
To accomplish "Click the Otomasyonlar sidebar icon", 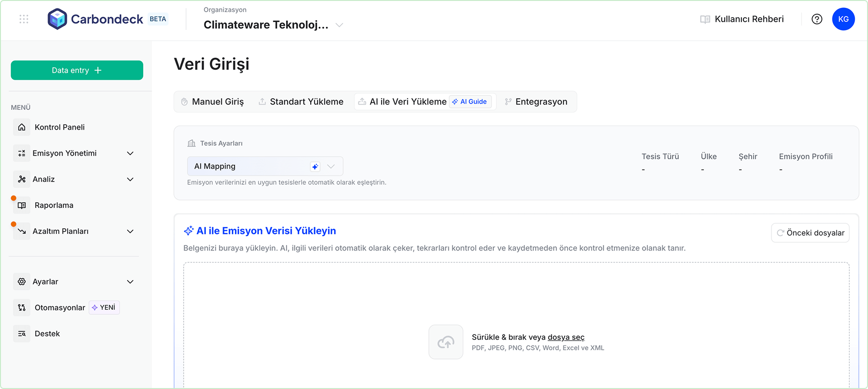I will tap(22, 307).
